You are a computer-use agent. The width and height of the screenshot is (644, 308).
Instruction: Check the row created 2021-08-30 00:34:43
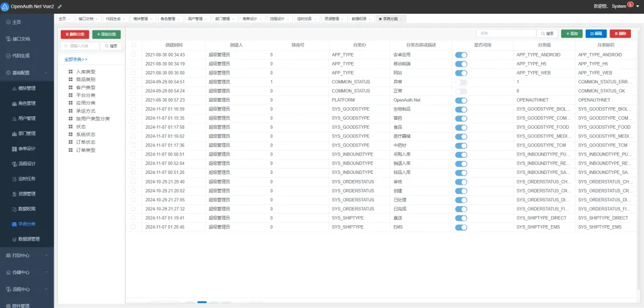point(134,55)
